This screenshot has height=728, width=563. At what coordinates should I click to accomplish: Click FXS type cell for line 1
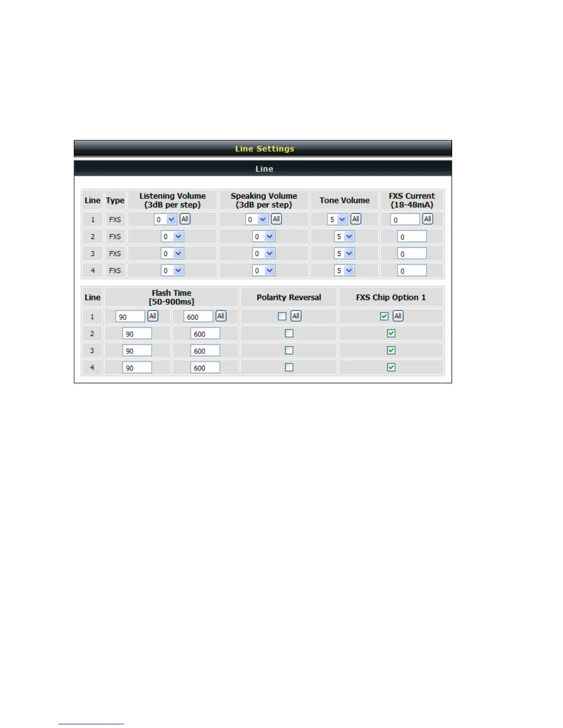(x=115, y=220)
